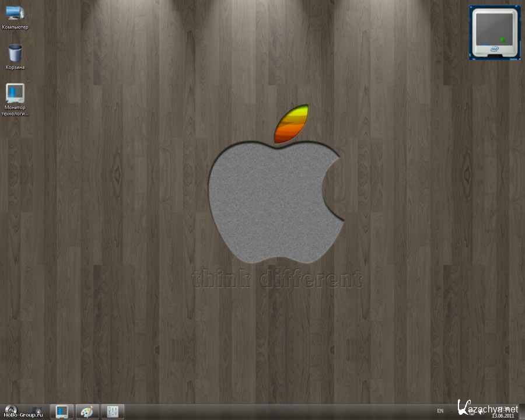525x420 pixels.
Task: Click the date 13.06.2011 in tray
Action: [502, 415]
